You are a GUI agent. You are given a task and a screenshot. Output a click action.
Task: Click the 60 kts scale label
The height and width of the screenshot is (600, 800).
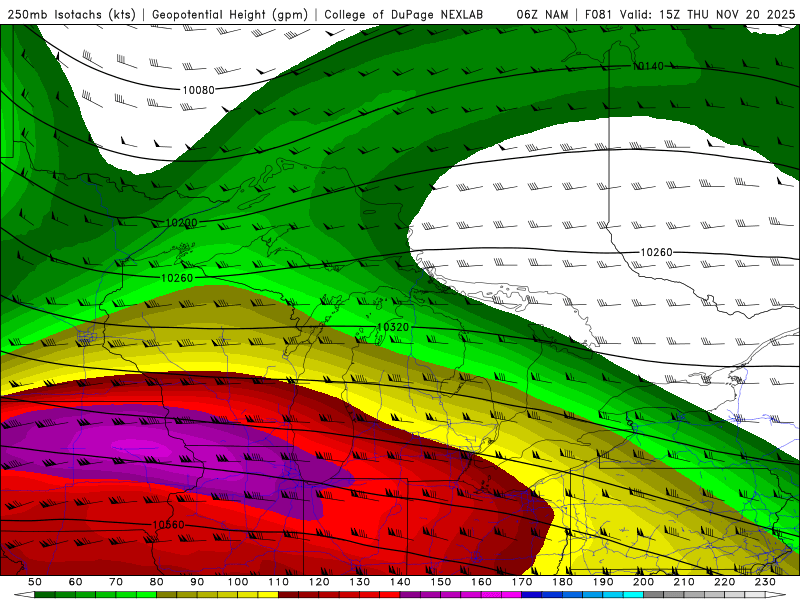point(75,582)
